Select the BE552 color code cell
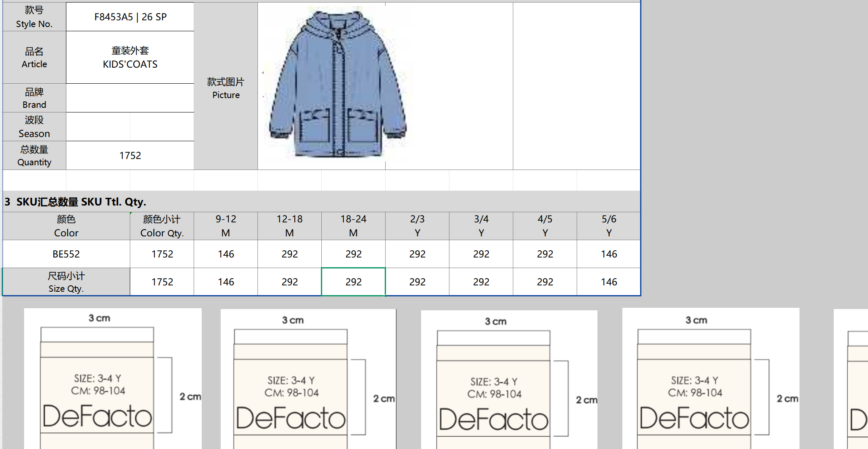 pyautogui.click(x=66, y=254)
